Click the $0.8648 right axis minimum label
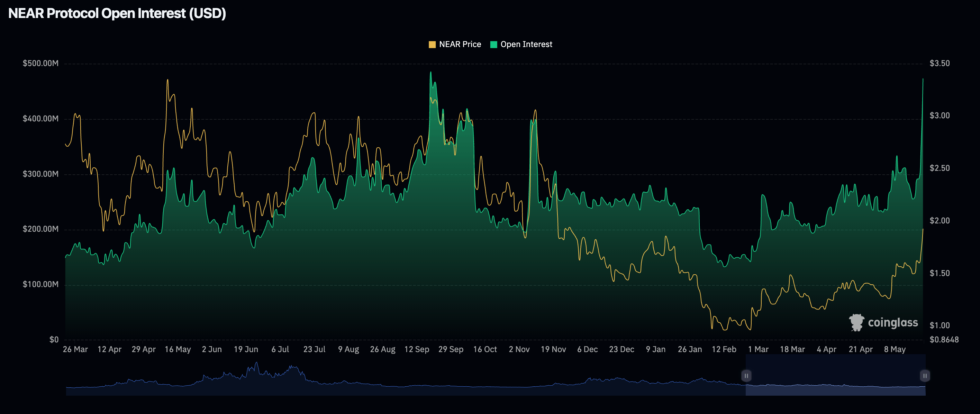 (x=944, y=340)
